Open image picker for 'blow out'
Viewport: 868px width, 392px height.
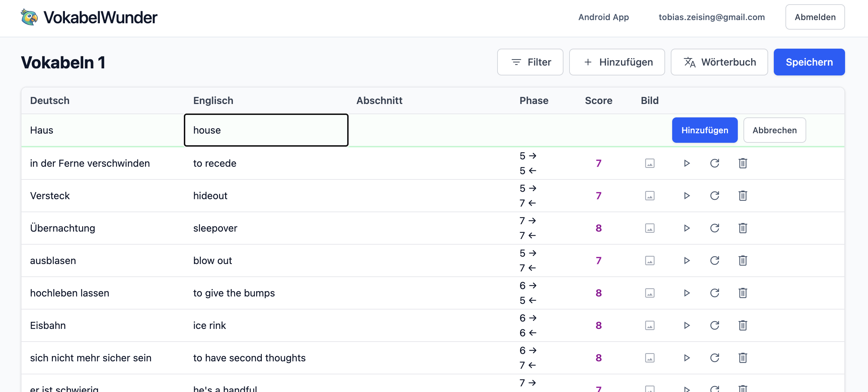coord(650,261)
